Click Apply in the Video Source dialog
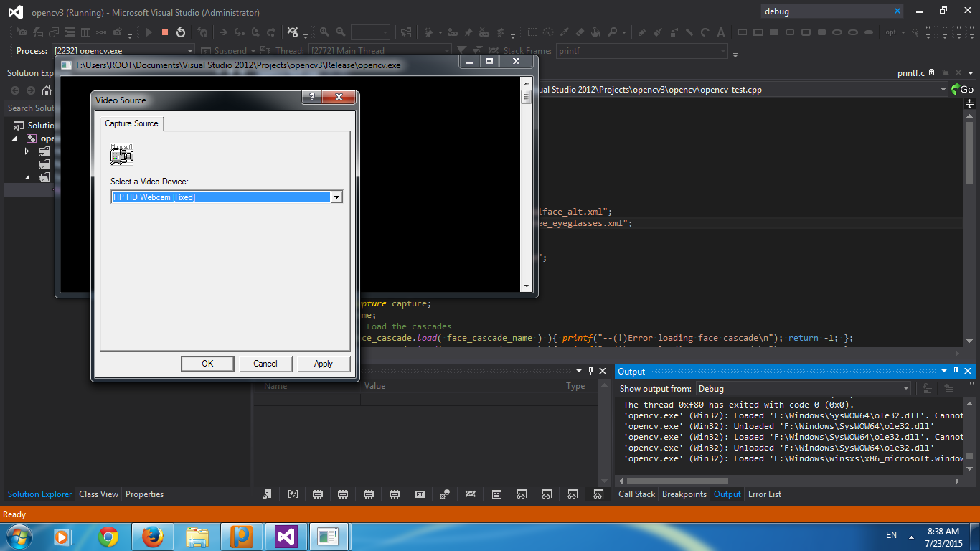 click(x=324, y=364)
